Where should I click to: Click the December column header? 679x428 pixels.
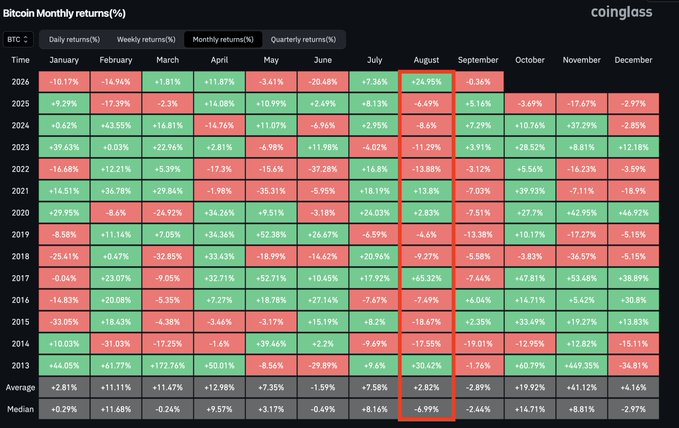point(633,60)
